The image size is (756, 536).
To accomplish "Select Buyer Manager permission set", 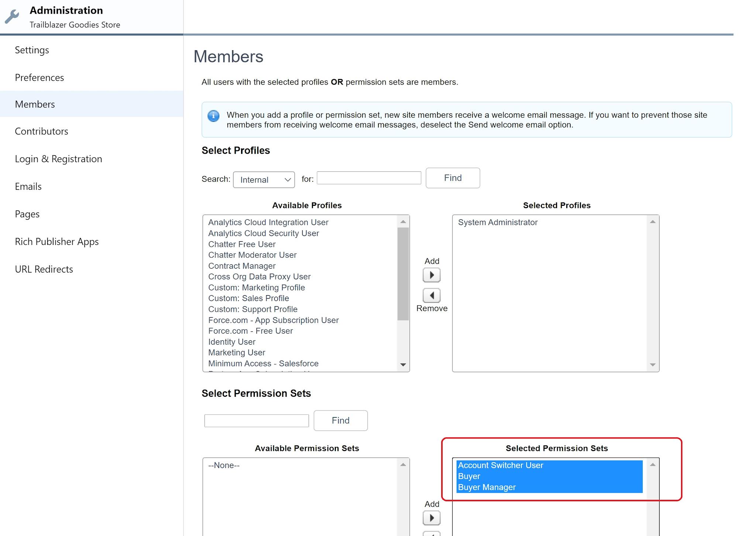I will point(549,487).
